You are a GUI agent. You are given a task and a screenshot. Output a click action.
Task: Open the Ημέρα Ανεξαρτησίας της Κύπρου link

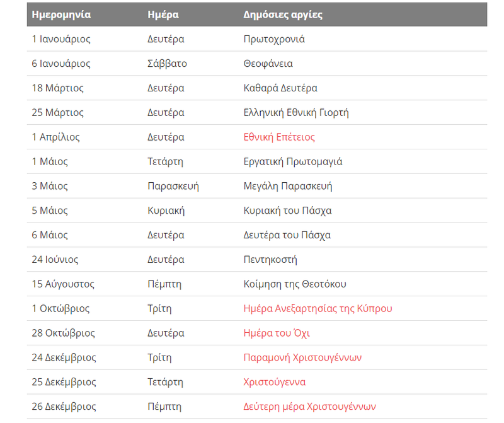pos(318,309)
